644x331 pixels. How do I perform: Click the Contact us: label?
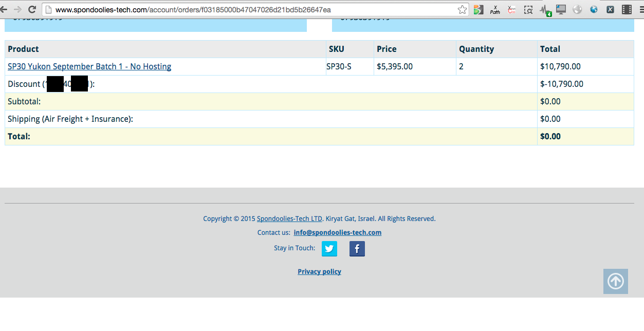click(x=274, y=232)
